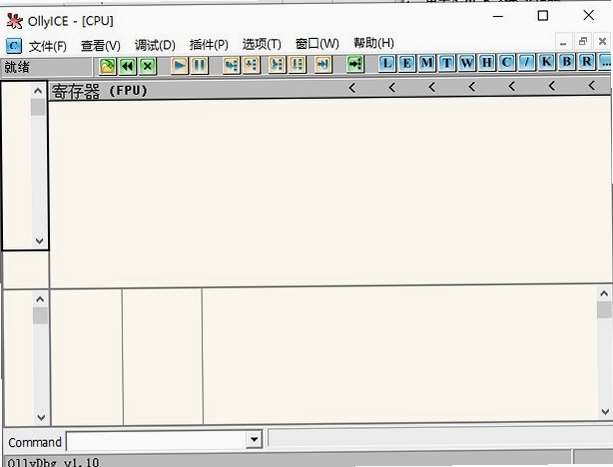613x467 pixels.
Task: Click the ellipsis toolbar button after R
Action: pos(605,62)
